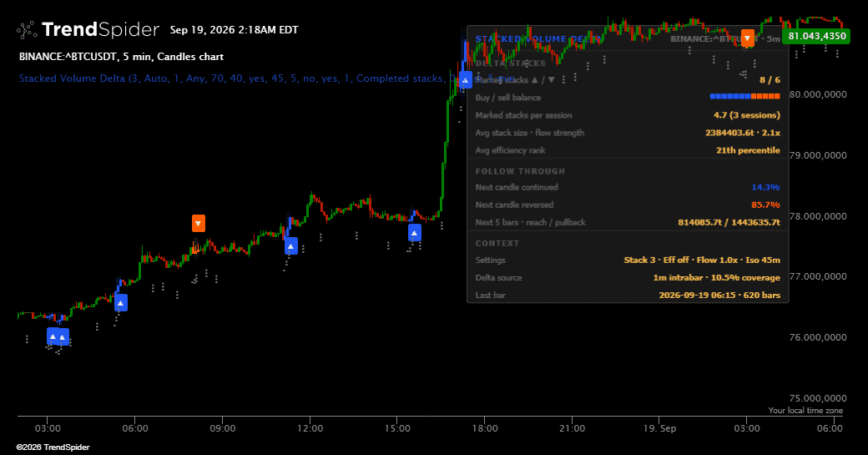Click the Sep 19, 2026 2:18AM EDT timestamp
This screenshot has width=868, height=455.
click(x=235, y=30)
